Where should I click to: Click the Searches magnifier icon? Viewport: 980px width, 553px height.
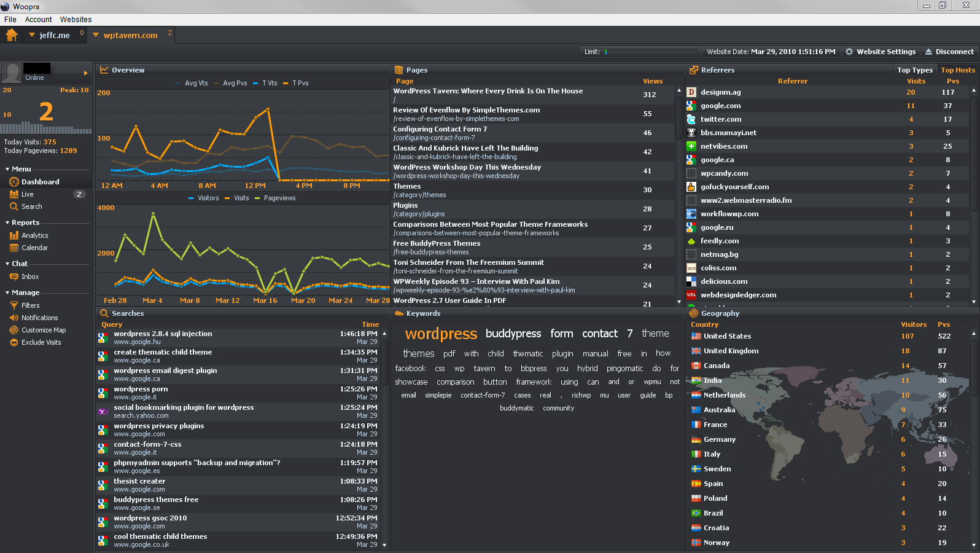point(104,313)
